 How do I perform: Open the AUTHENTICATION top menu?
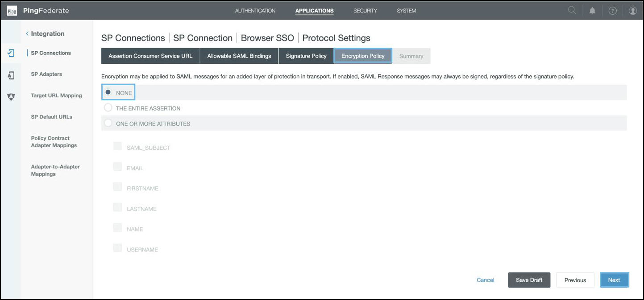[x=255, y=11]
